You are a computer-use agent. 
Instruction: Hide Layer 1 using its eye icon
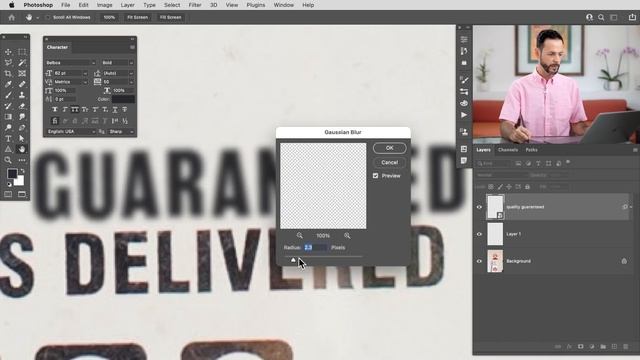point(479,234)
